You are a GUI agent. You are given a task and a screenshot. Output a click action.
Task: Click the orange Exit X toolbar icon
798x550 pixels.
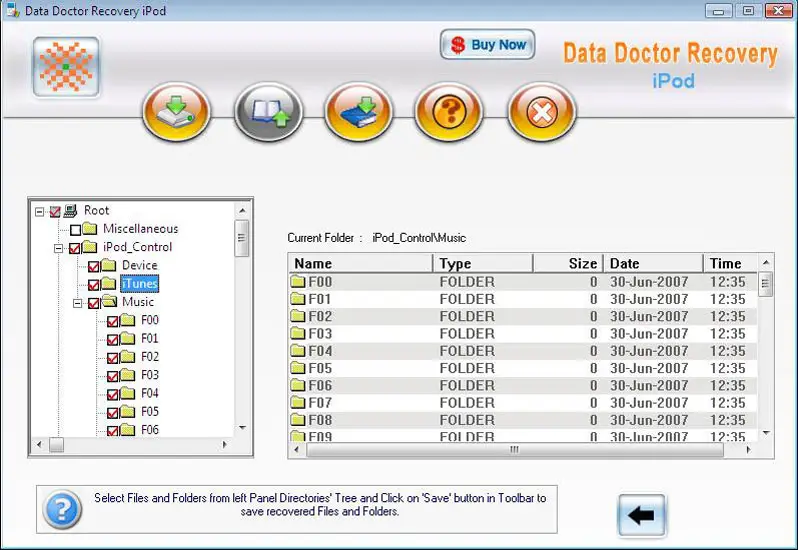tap(541, 111)
